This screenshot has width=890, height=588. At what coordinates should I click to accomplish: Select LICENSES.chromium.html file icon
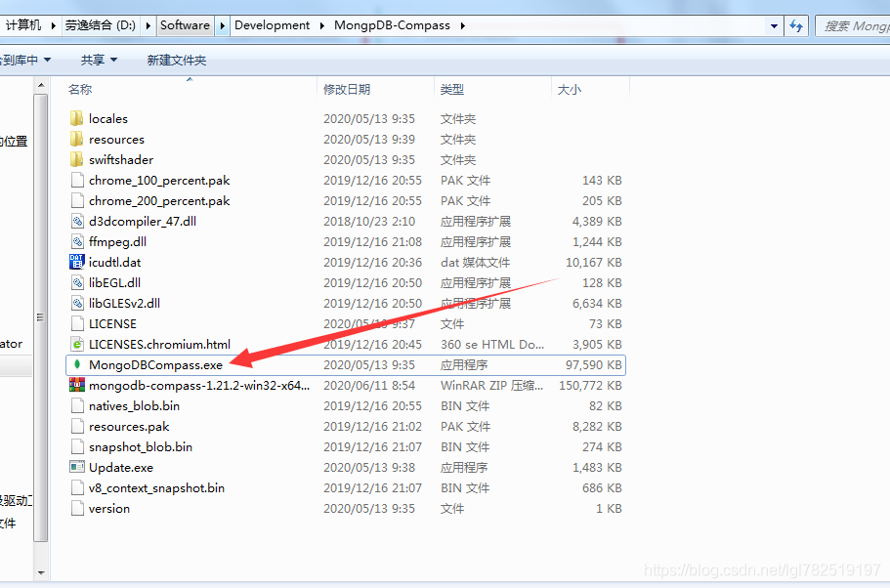click(77, 345)
